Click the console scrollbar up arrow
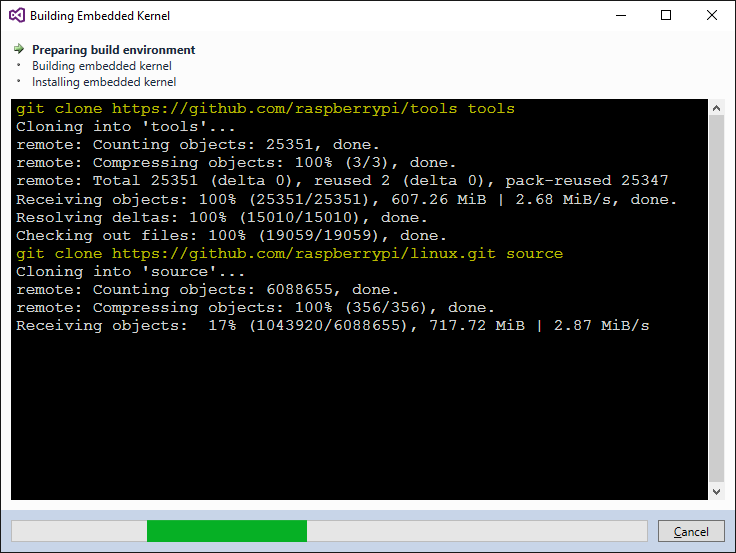736x553 pixels. (716, 108)
